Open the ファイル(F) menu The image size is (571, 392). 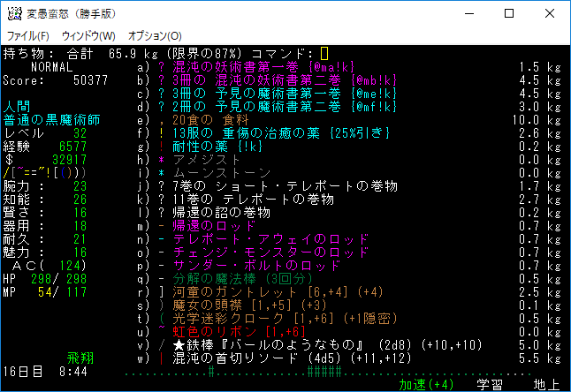pos(27,35)
